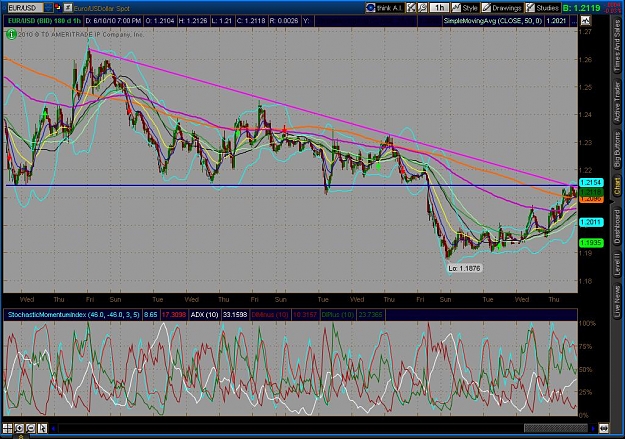The image size is (625, 439).
Task: Open the Studies menu
Action: point(542,8)
